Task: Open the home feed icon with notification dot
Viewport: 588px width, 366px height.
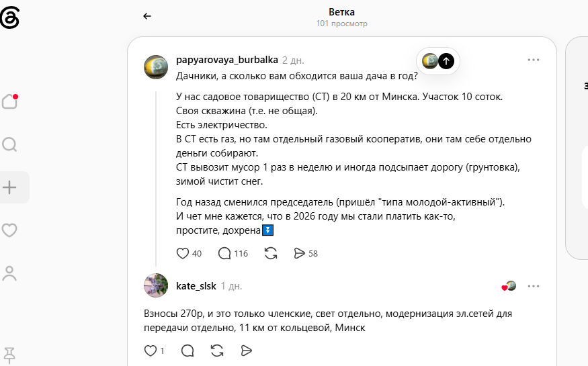Action: pos(10,101)
